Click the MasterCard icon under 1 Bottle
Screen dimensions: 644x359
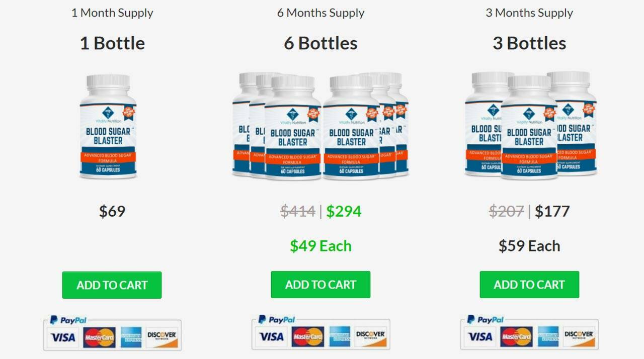(99, 337)
